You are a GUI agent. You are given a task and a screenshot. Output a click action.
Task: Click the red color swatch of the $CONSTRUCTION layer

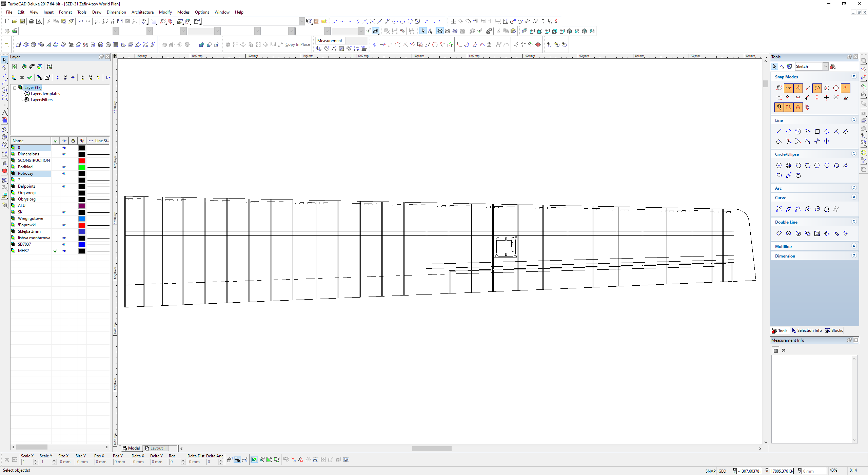pyautogui.click(x=82, y=161)
